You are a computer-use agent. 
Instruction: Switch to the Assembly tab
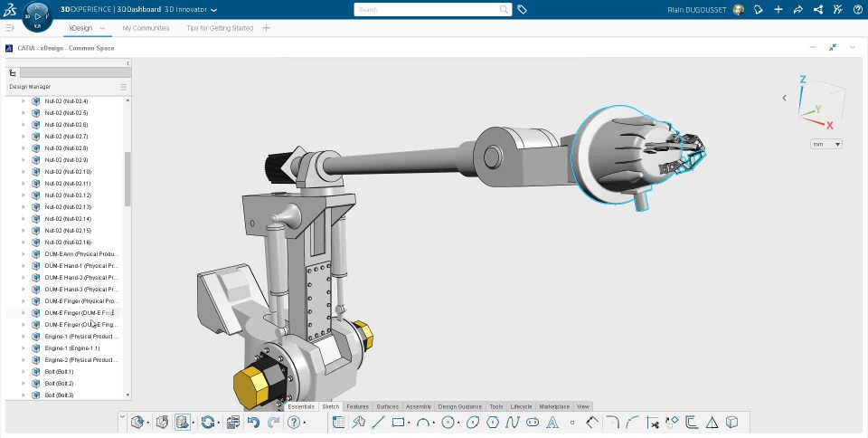pyautogui.click(x=419, y=406)
